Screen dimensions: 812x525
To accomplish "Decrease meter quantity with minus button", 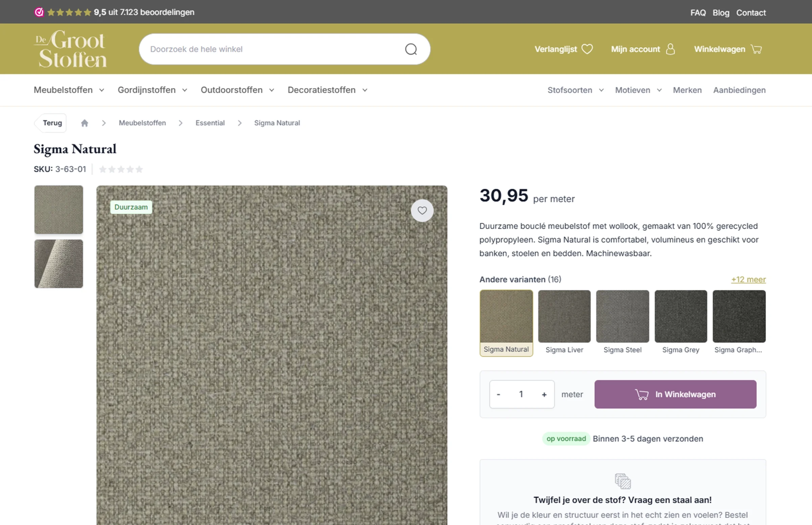I will click(498, 394).
